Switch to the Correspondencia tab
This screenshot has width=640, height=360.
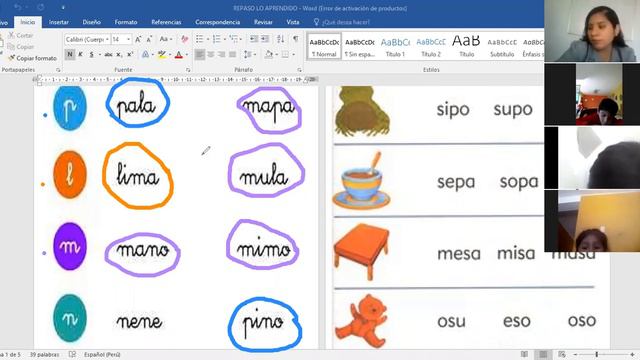(218, 22)
